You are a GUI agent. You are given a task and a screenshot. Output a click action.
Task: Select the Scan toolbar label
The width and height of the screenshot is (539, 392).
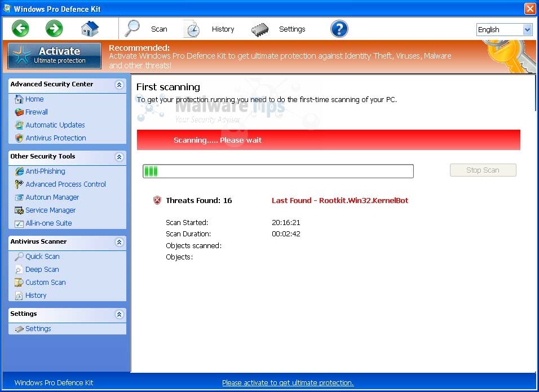tap(159, 29)
